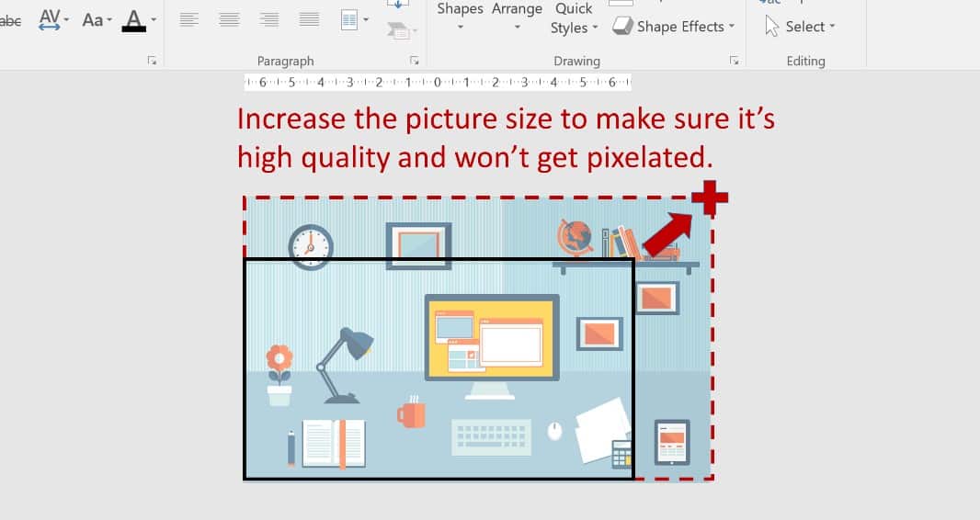Open the Paragraph dialog launcher
Image resolution: width=980 pixels, height=520 pixels.
pyautogui.click(x=415, y=61)
